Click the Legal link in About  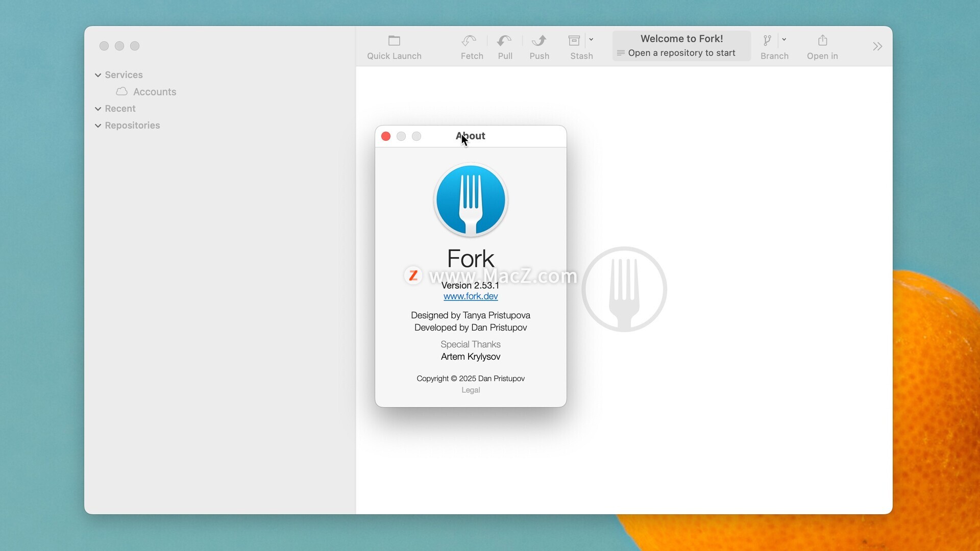pos(471,390)
